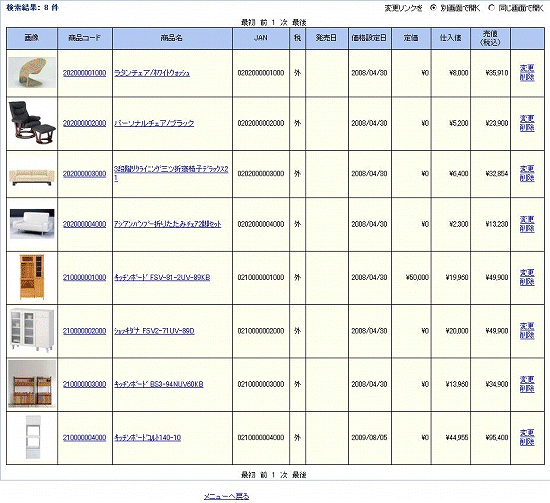
Task: Open product code link 20200003000
Action: pos(85,174)
